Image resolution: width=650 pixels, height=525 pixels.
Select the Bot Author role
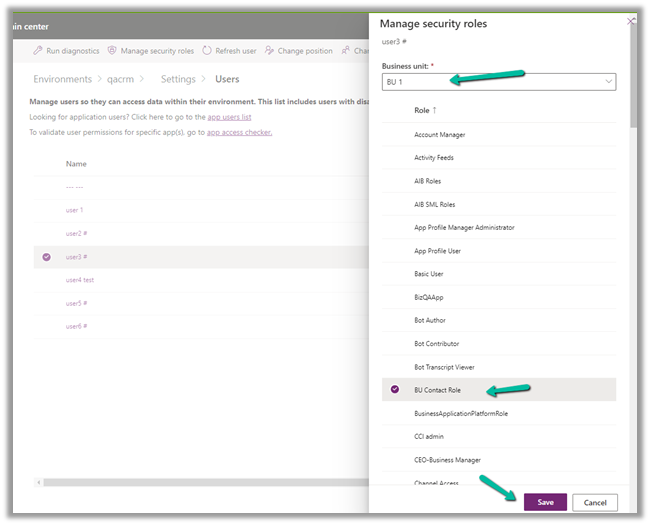pos(431,320)
